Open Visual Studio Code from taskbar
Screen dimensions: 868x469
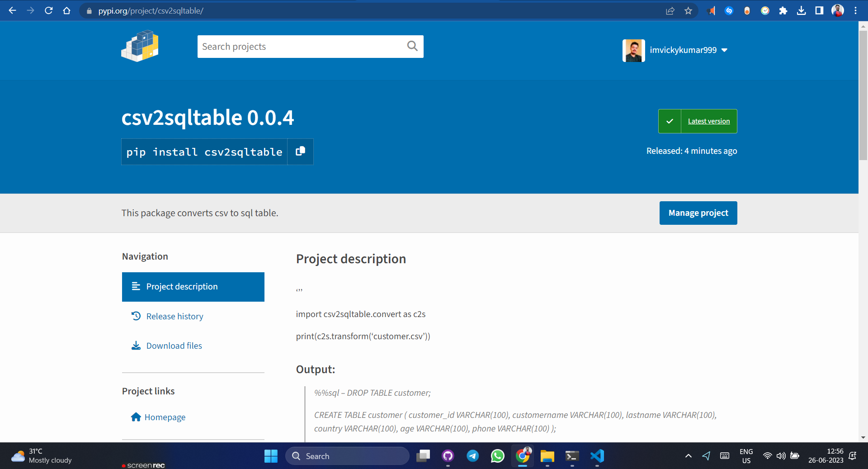click(x=597, y=456)
